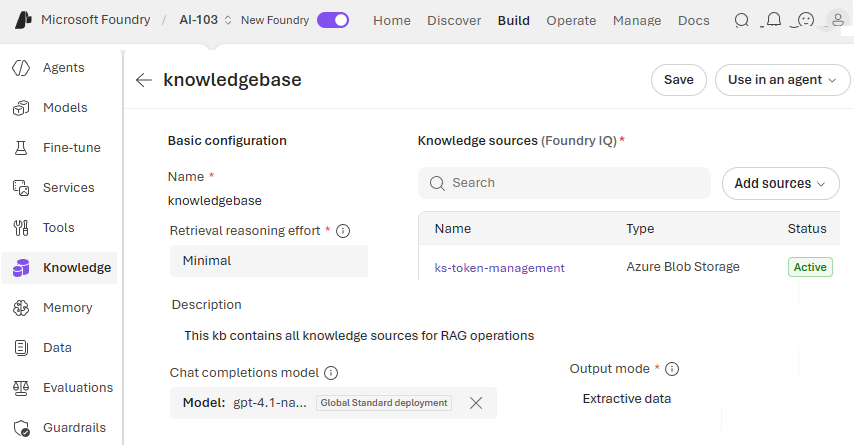Open the Retrieval reasoning effort Minimal selector

[269, 261]
